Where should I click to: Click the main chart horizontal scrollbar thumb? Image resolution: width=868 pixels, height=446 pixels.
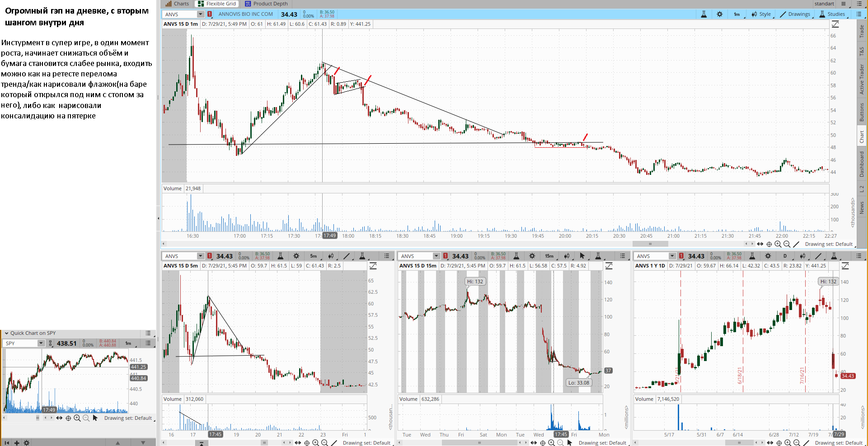coord(650,244)
